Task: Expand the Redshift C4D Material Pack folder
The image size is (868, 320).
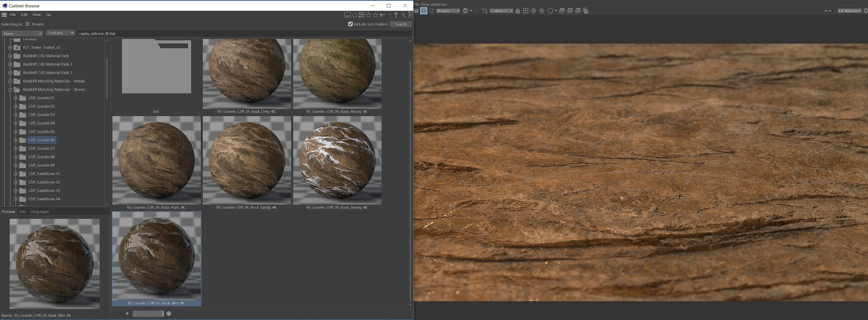Action: [x=10, y=56]
